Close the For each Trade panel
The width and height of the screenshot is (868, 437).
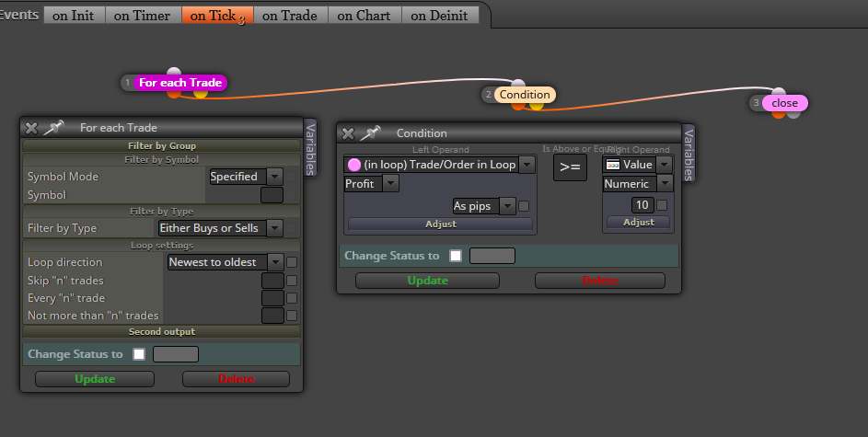coord(31,128)
